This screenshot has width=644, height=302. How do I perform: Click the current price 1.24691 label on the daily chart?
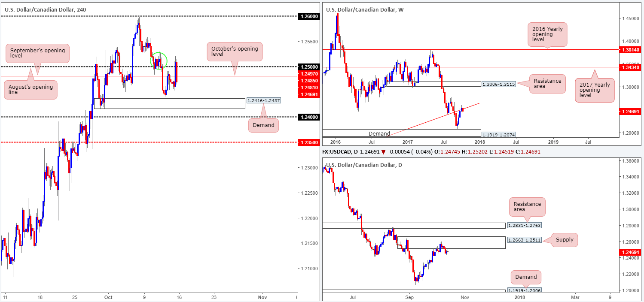click(631, 253)
